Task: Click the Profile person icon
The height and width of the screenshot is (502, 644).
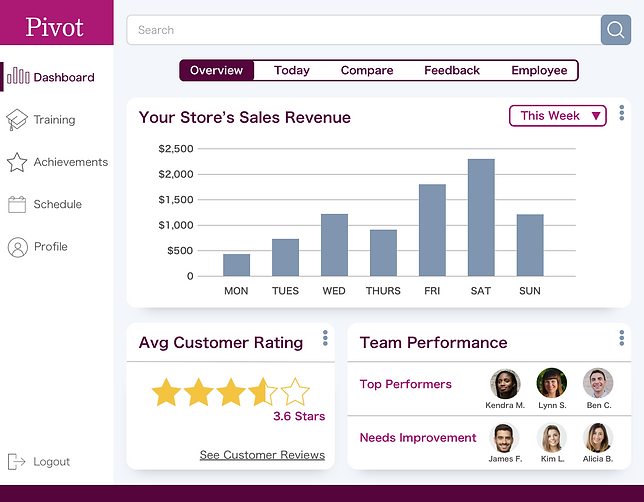Action: click(x=18, y=247)
